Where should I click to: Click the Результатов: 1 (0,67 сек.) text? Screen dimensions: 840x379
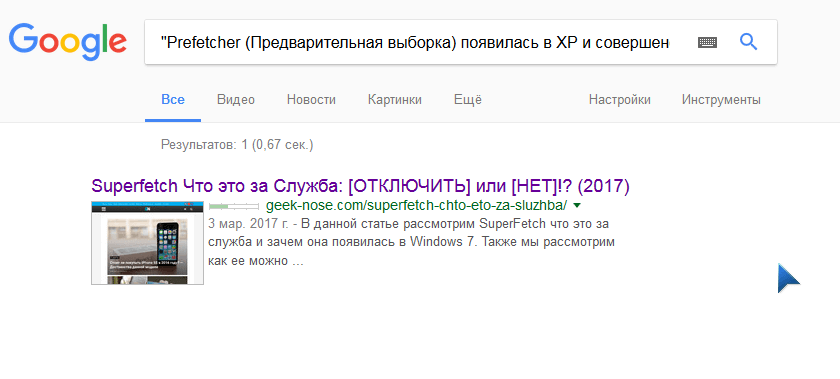tap(237, 145)
